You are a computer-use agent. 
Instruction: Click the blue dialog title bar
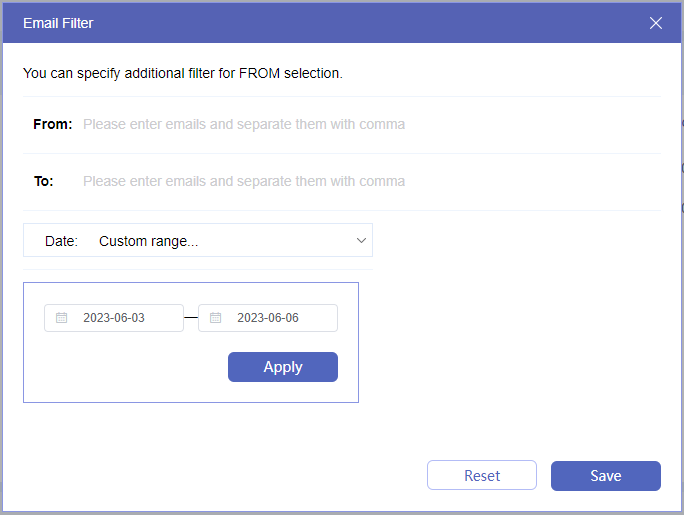click(350, 23)
